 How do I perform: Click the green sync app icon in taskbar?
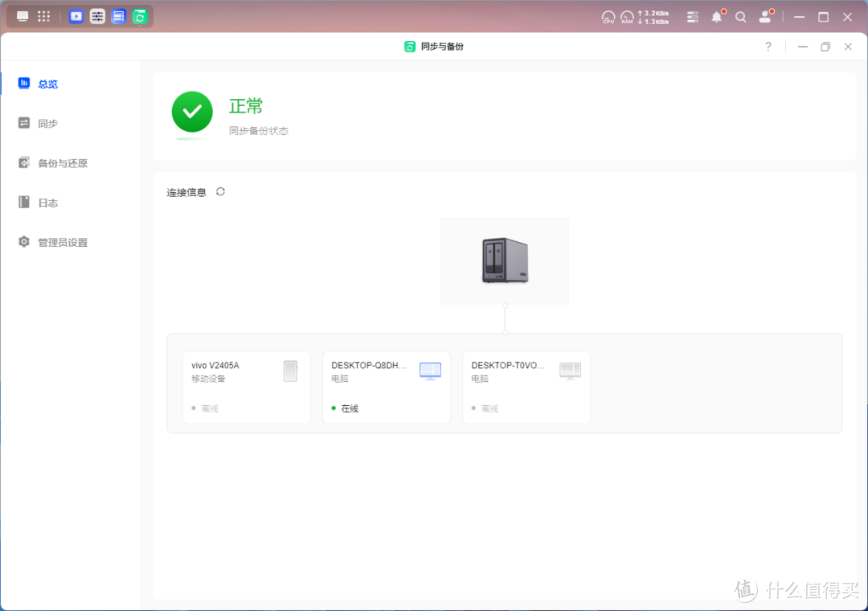(x=141, y=16)
